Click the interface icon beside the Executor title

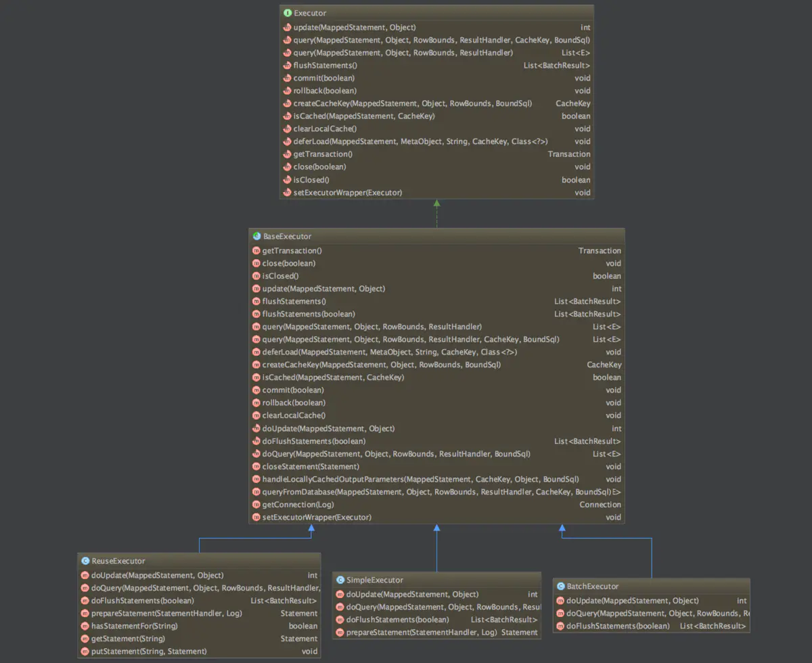pos(288,13)
